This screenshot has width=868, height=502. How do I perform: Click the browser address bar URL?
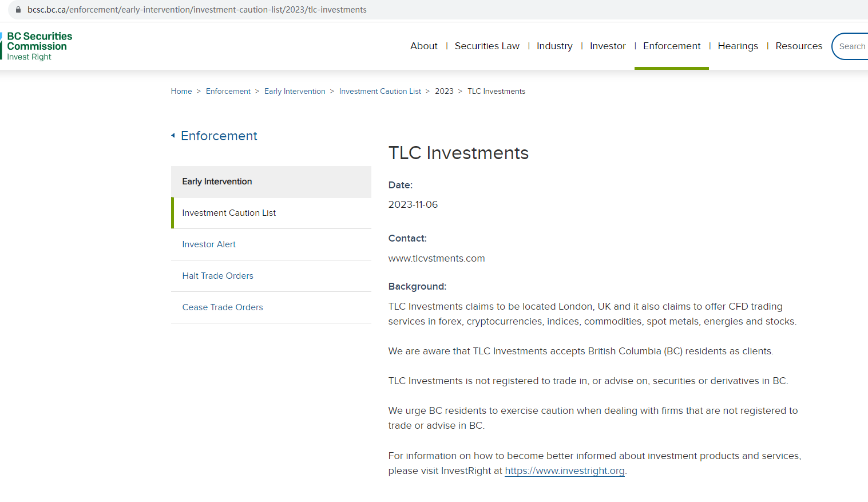point(197,10)
